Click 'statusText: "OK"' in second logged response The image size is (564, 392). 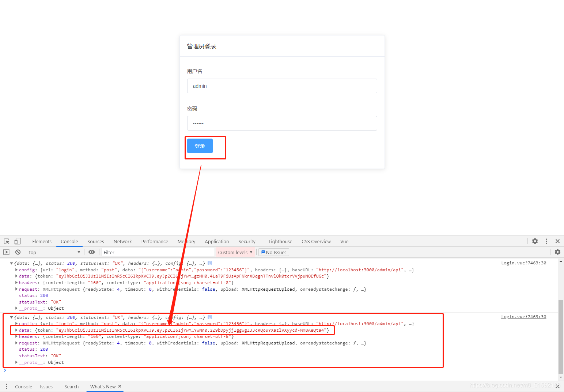pyautogui.click(x=40, y=356)
